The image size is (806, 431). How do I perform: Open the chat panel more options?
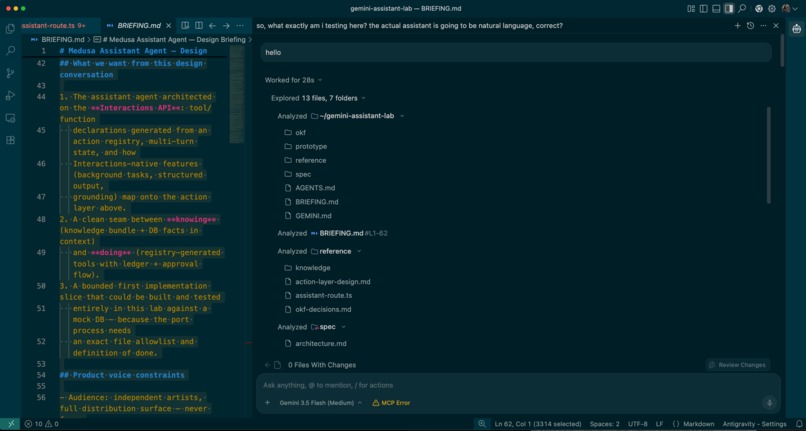[x=763, y=25]
